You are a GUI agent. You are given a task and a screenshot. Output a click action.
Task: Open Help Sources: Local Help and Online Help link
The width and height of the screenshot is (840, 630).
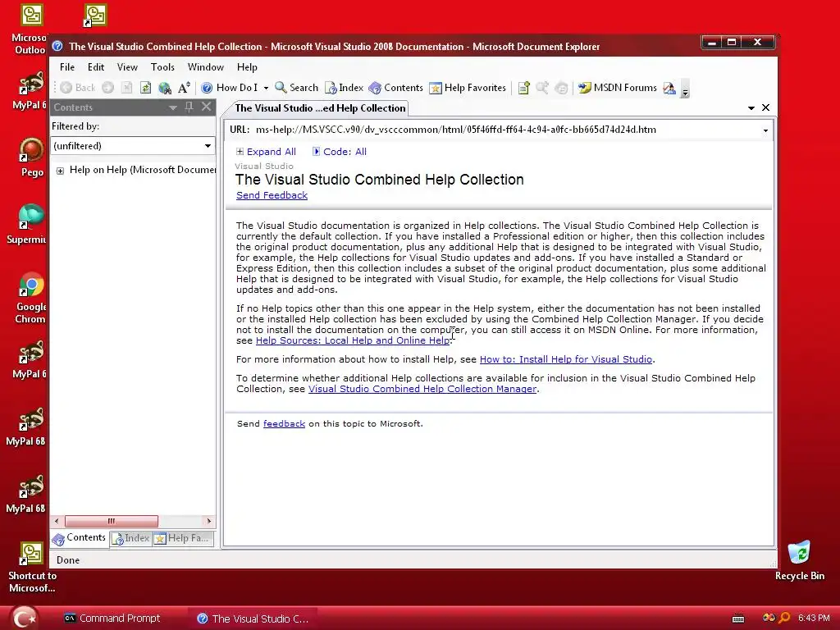click(x=353, y=340)
